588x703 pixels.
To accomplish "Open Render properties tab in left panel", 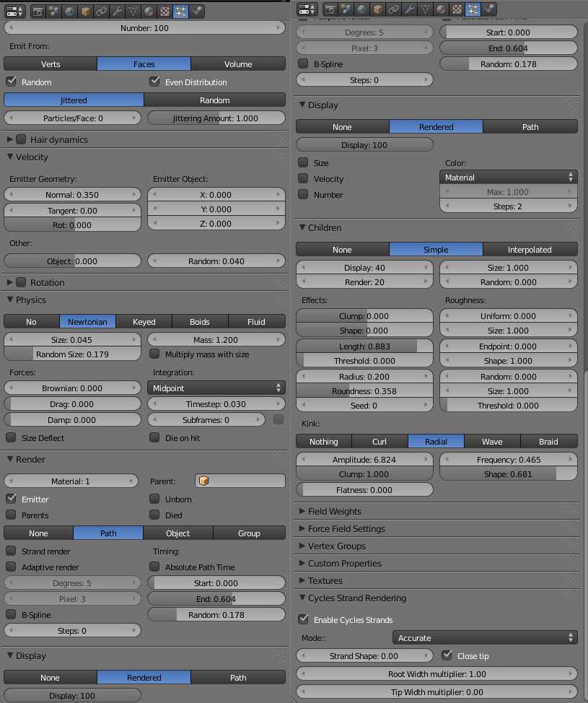I will [38, 12].
